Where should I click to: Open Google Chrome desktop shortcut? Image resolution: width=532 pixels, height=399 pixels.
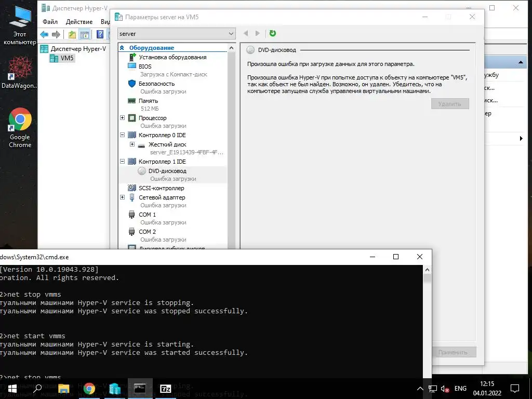click(20, 128)
